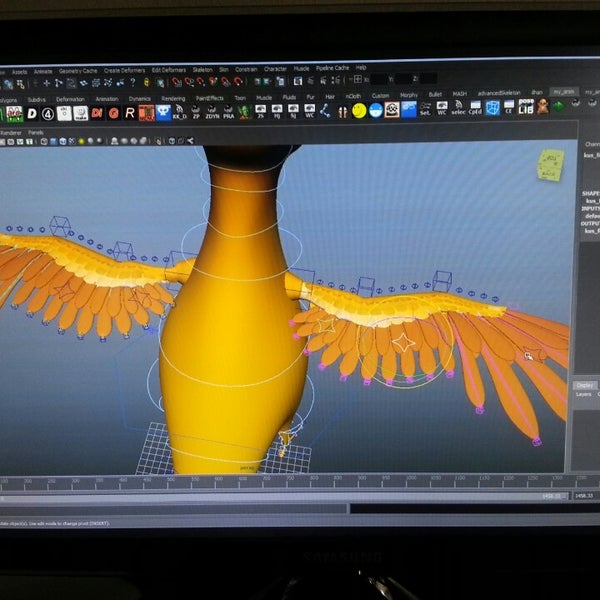Click the Z coordinate input field
The width and height of the screenshot is (600, 600).
(x=428, y=78)
